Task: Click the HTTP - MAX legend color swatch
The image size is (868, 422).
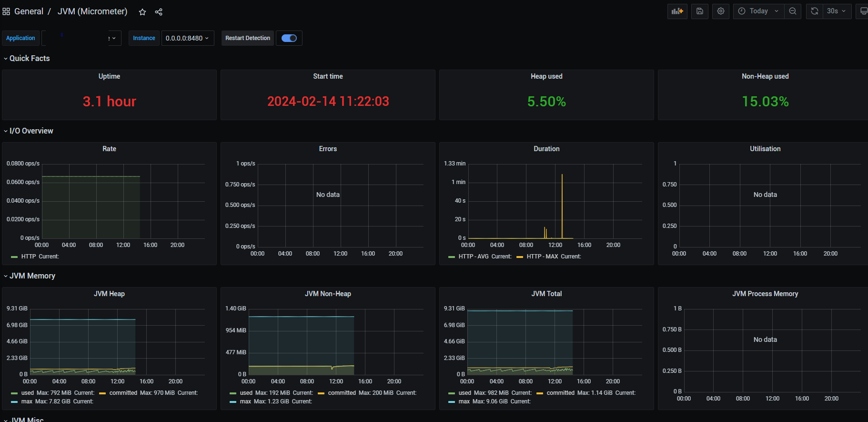Action: tap(520, 257)
